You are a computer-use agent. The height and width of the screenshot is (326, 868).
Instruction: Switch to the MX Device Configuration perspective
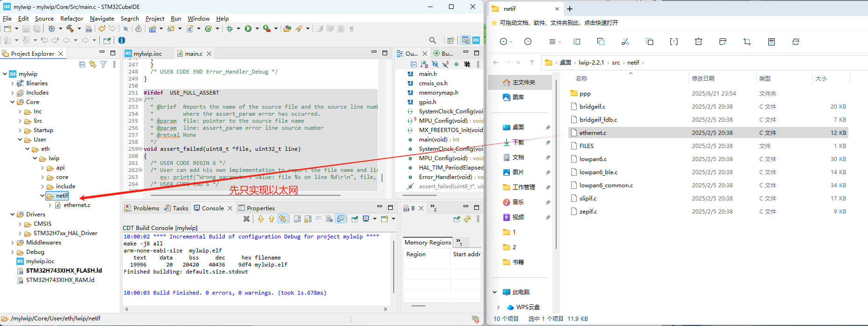(476, 40)
